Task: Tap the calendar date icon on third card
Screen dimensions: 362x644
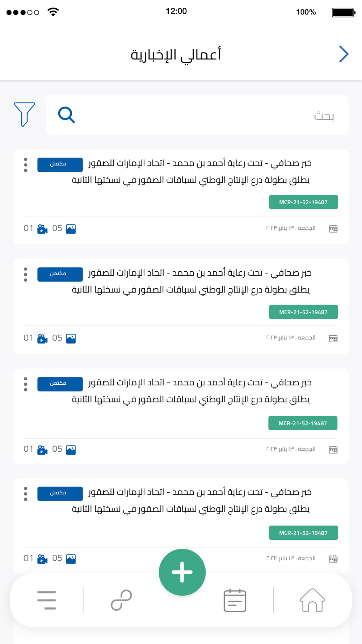Action: [333, 450]
